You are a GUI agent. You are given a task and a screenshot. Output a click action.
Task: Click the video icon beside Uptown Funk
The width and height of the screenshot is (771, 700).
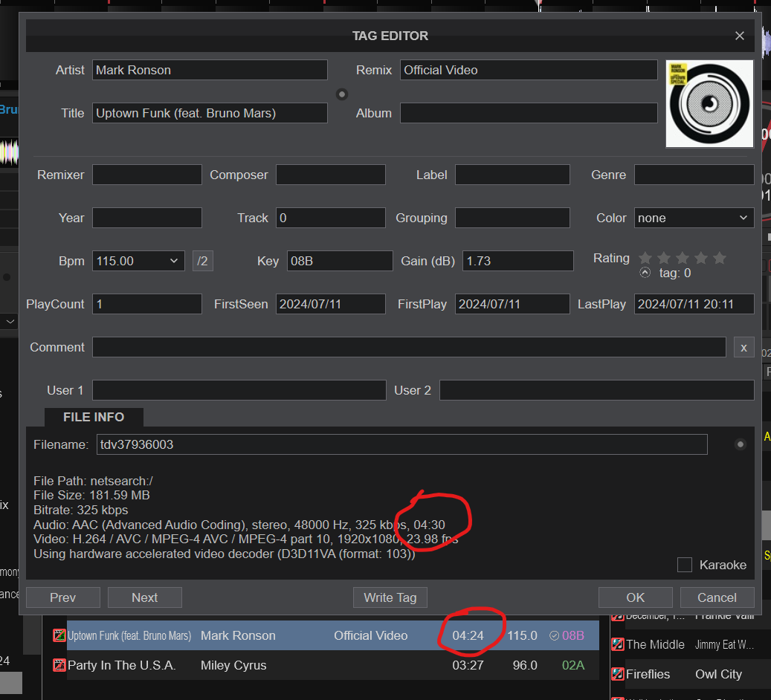pos(59,635)
